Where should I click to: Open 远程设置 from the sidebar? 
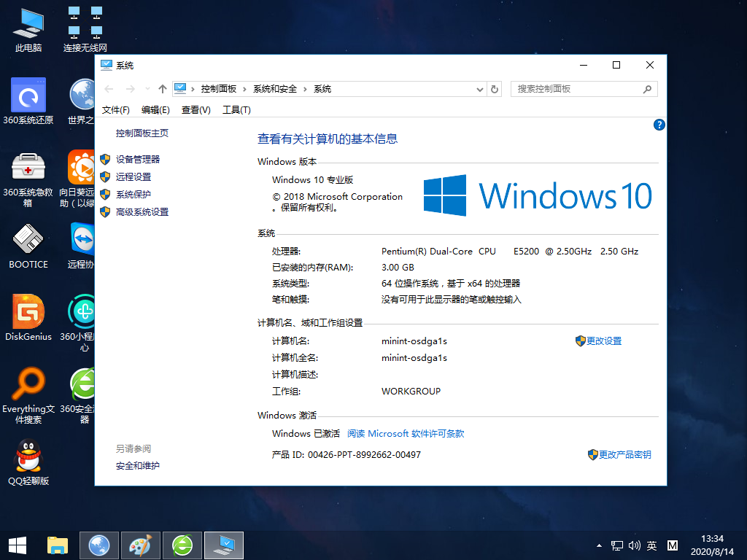[133, 177]
